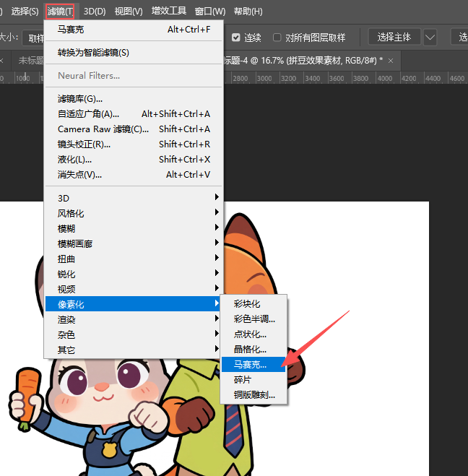Open 滤镜库(G)... filter gallery

[134, 99]
